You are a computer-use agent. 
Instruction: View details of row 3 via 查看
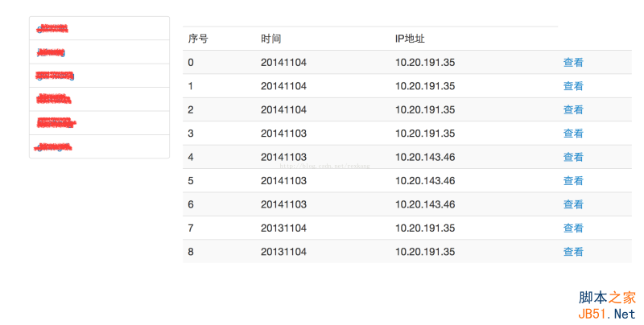[573, 134]
